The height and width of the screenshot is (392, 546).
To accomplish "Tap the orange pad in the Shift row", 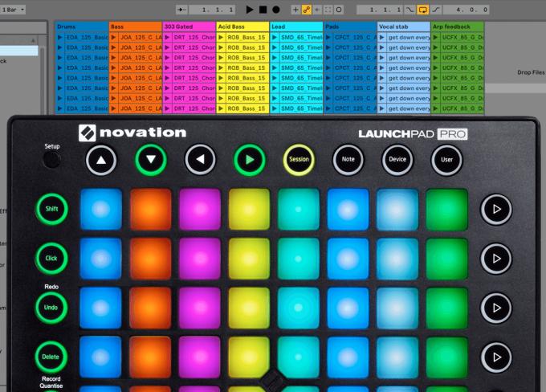I will click(x=150, y=209).
